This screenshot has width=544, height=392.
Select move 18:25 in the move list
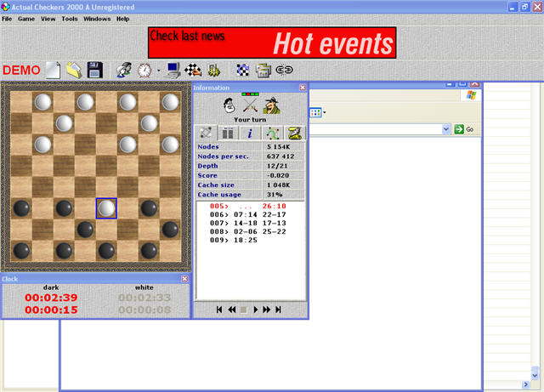[246, 240]
